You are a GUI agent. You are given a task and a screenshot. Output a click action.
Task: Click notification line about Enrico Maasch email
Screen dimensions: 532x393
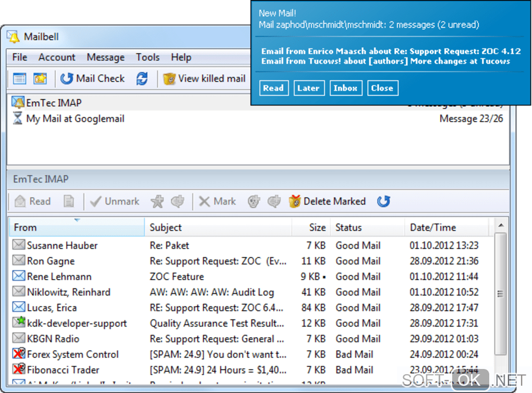(391, 51)
